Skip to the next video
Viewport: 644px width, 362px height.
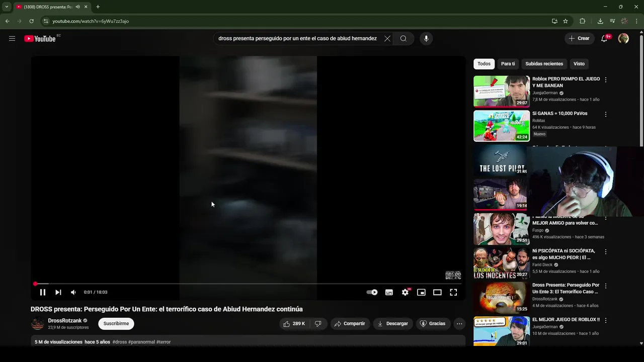coord(58,292)
